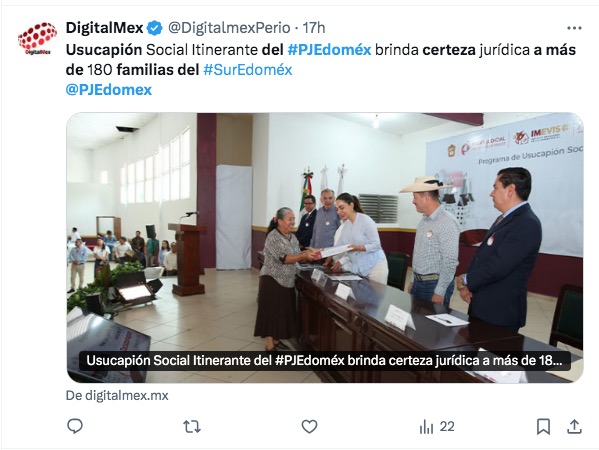599x450 pixels.
Task: Share the post via upload arrow icon
Action: coord(574,427)
